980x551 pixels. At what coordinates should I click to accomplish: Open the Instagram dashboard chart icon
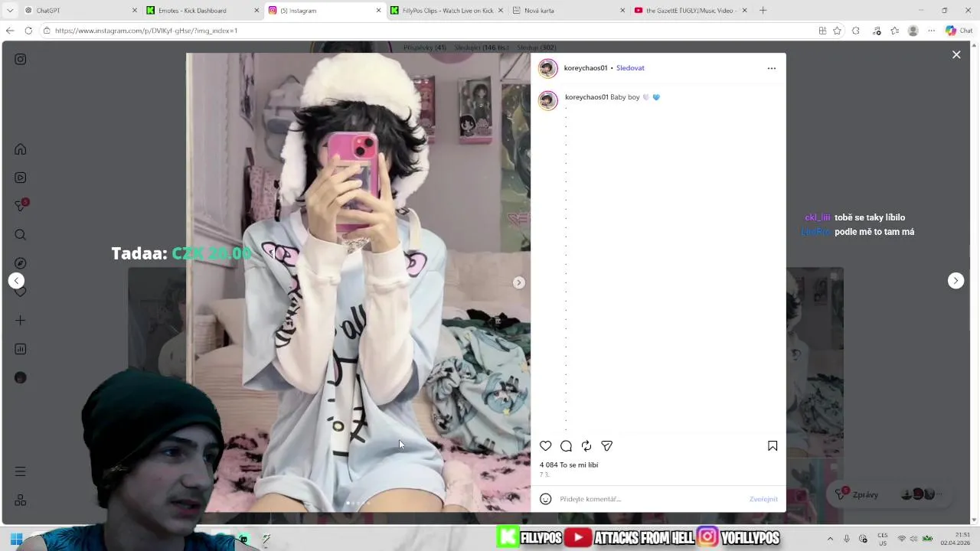21,349
